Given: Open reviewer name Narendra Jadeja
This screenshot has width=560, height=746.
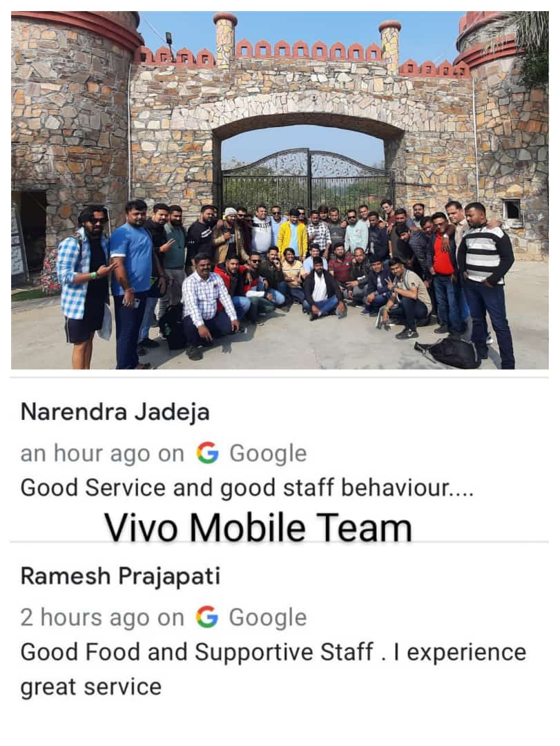Looking at the screenshot, I should (x=115, y=412).
